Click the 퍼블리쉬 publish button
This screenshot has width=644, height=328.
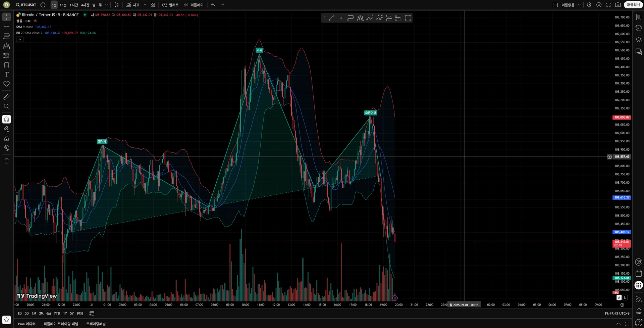point(633,5)
